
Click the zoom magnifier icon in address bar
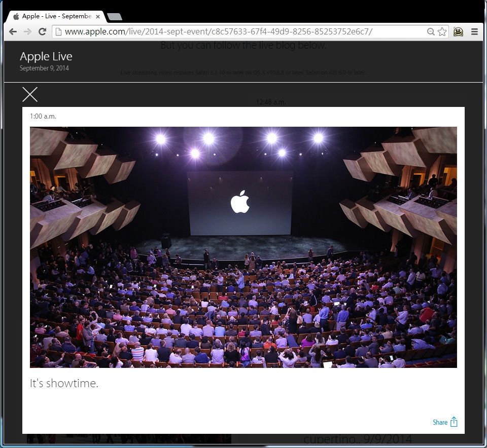(431, 31)
